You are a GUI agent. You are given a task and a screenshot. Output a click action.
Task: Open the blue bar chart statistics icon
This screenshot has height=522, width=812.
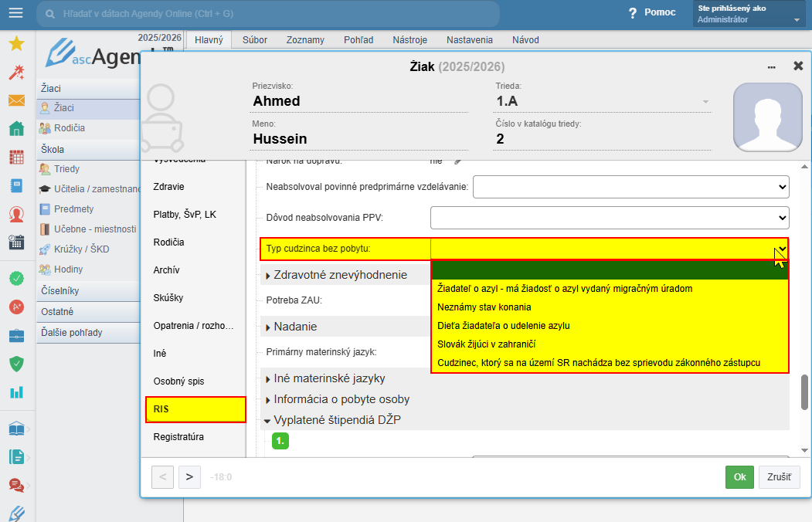(x=16, y=391)
